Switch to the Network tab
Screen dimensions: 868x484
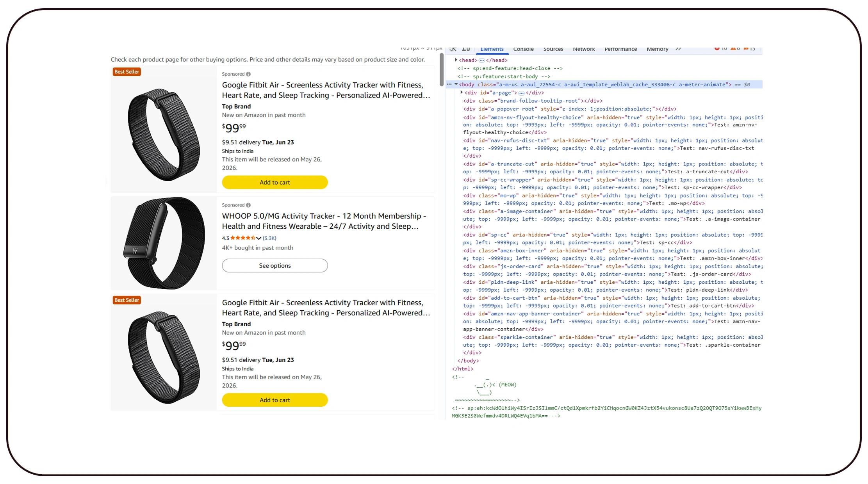(584, 49)
